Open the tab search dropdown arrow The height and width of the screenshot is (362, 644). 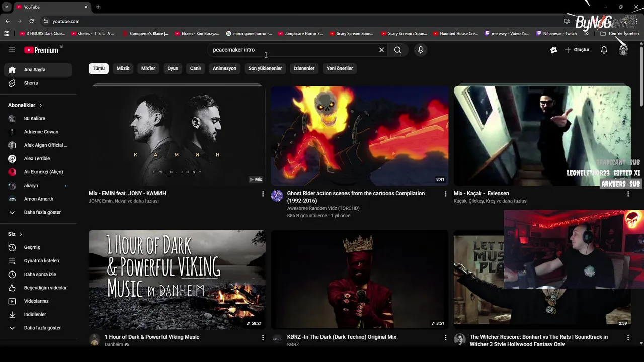click(x=7, y=7)
